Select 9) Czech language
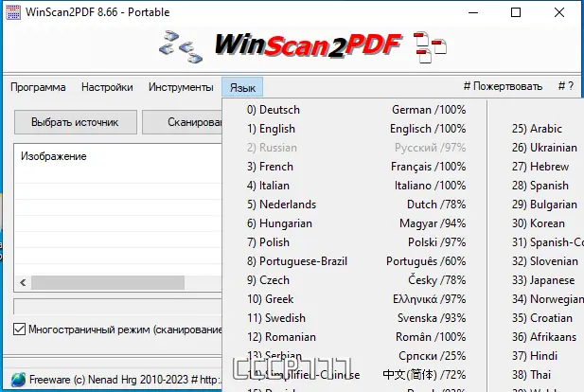 point(355,280)
